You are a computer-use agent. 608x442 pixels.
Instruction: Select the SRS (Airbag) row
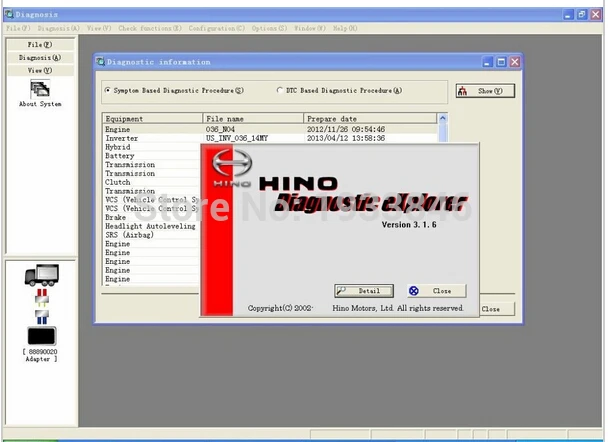coord(152,235)
